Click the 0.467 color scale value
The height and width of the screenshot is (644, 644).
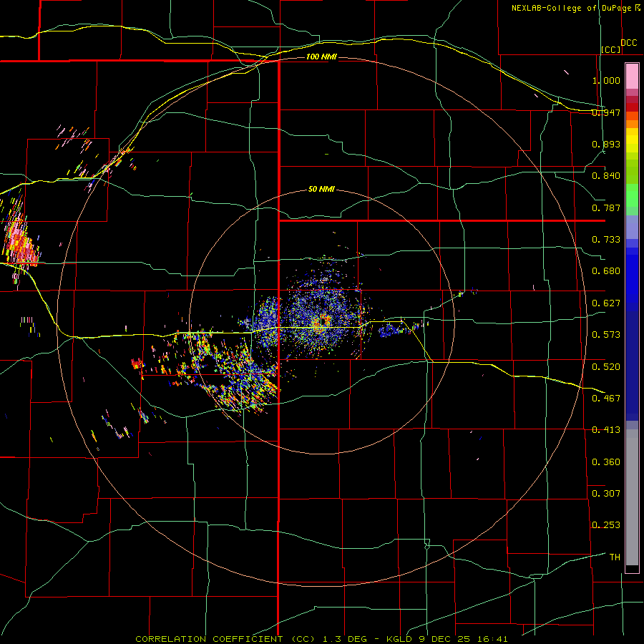(606, 399)
